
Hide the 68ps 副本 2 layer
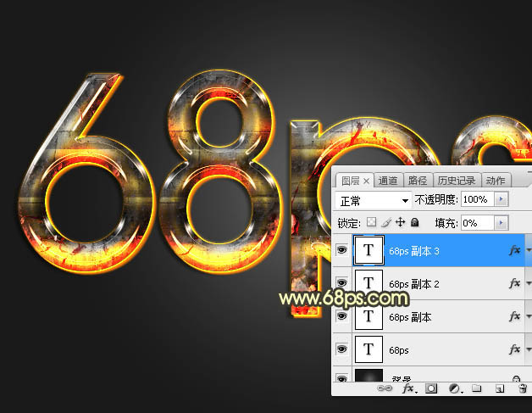click(x=341, y=282)
